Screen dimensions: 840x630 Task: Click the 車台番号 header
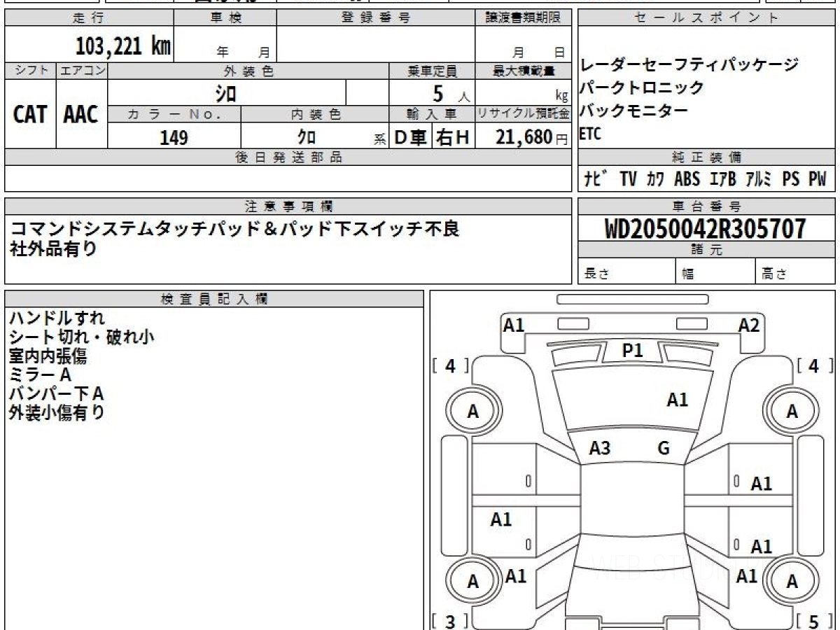coord(707,206)
